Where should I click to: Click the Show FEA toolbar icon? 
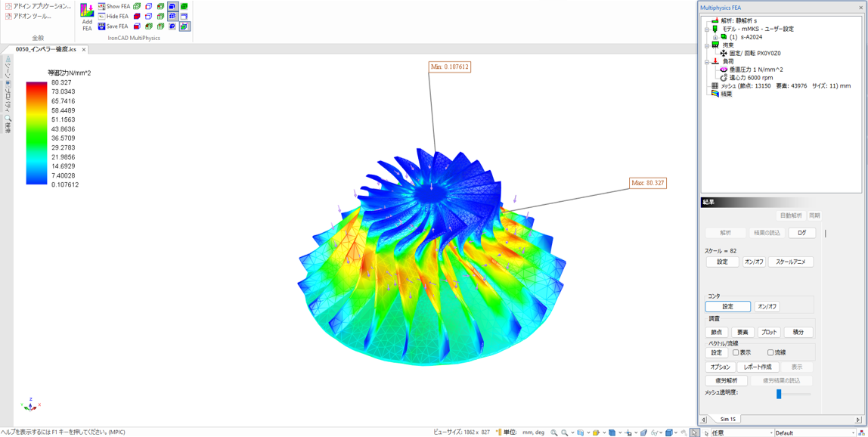102,6
